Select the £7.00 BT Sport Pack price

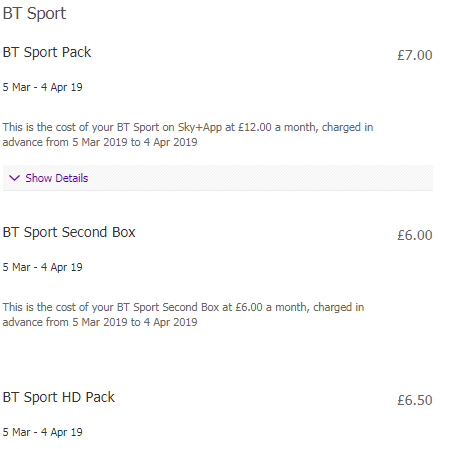pyautogui.click(x=415, y=55)
